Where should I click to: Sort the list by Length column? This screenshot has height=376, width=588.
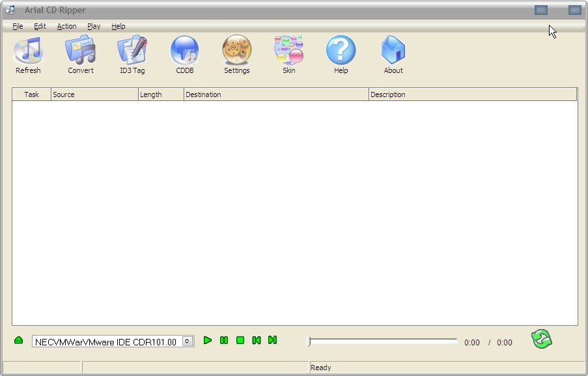(161, 94)
